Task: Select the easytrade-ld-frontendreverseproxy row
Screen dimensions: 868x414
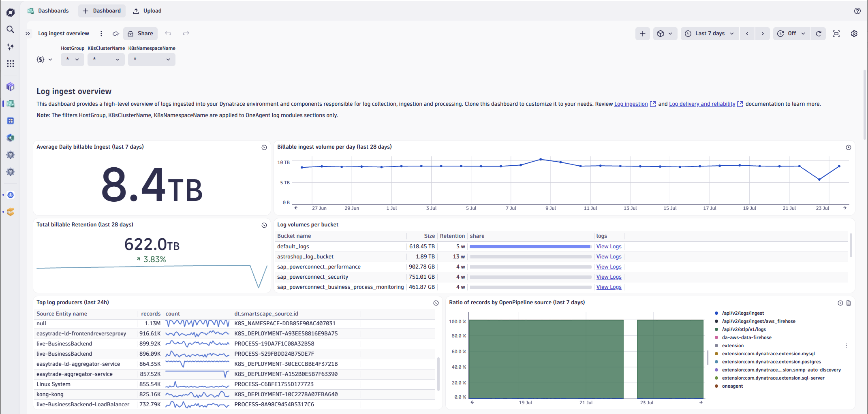Action: pos(234,334)
